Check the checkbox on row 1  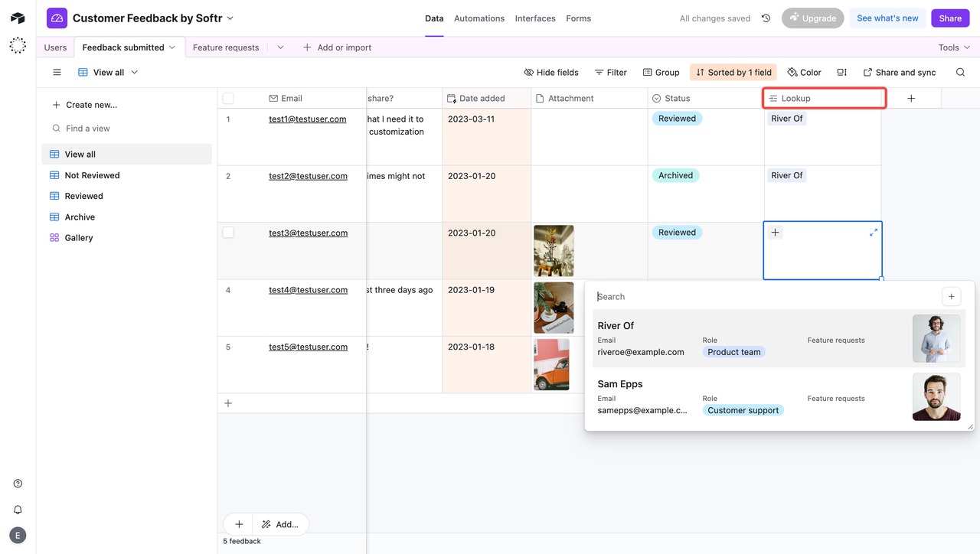[x=227, y=118]
